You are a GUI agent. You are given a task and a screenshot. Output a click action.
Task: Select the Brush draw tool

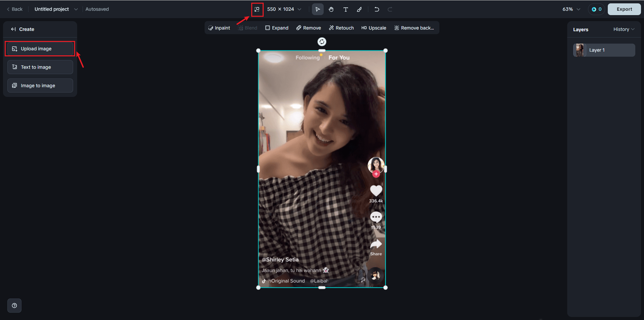(359, 9)
